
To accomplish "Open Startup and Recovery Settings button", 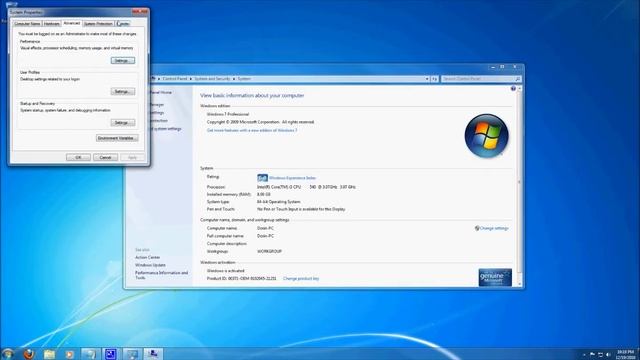I will tap(122, 122).
